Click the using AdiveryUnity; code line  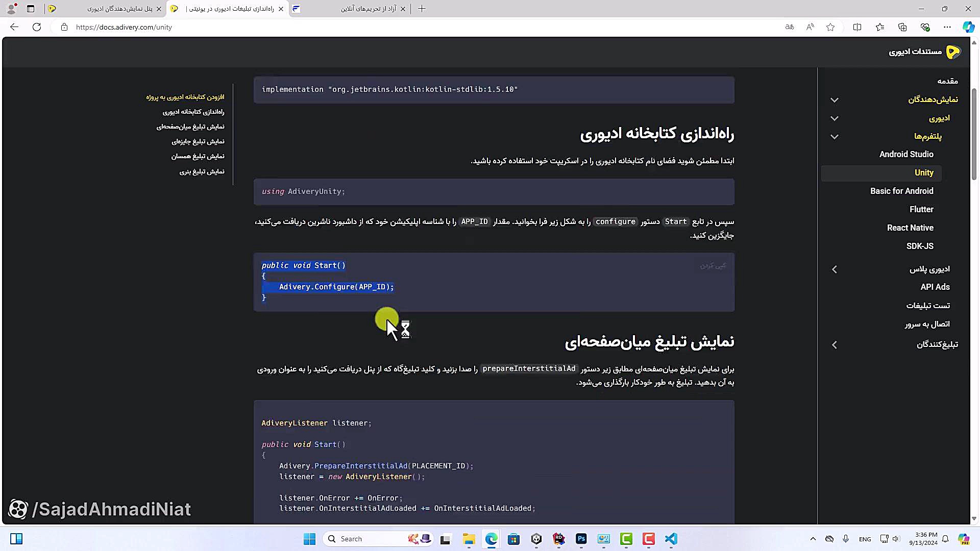(x=303, y=191)
